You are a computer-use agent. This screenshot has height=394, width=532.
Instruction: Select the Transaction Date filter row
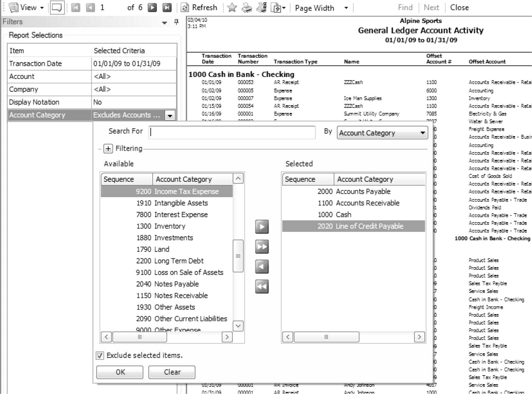(x=92, y=64)
